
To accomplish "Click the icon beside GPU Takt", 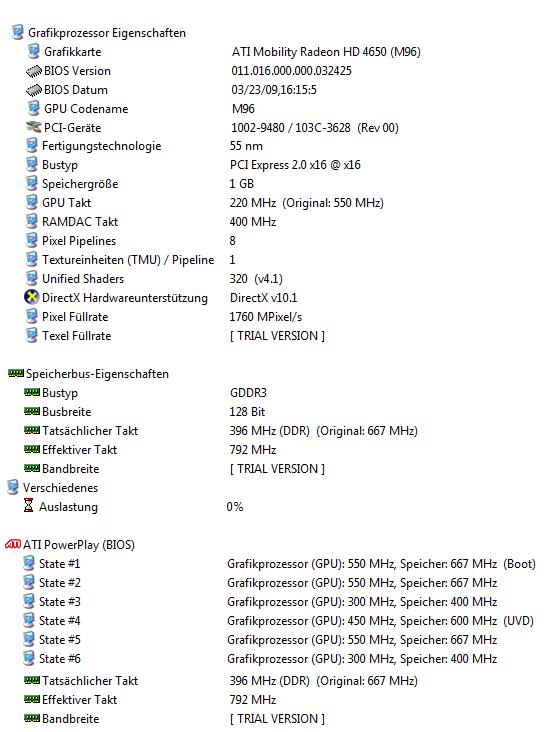I will point(31,203).
